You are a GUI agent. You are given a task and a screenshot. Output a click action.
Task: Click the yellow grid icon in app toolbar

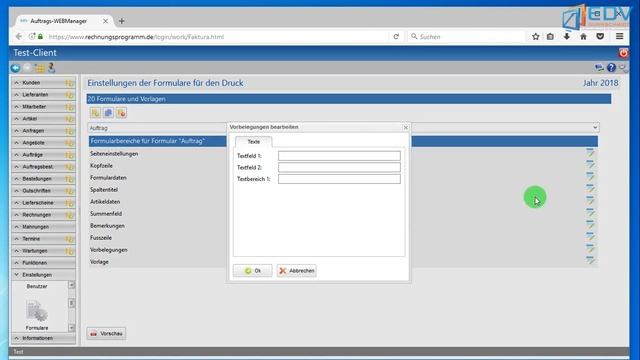(x=40, y=68)
